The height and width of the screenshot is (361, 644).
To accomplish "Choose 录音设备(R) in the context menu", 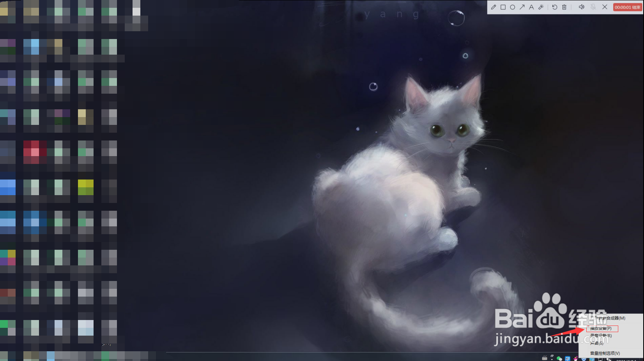I will (611, 336).
